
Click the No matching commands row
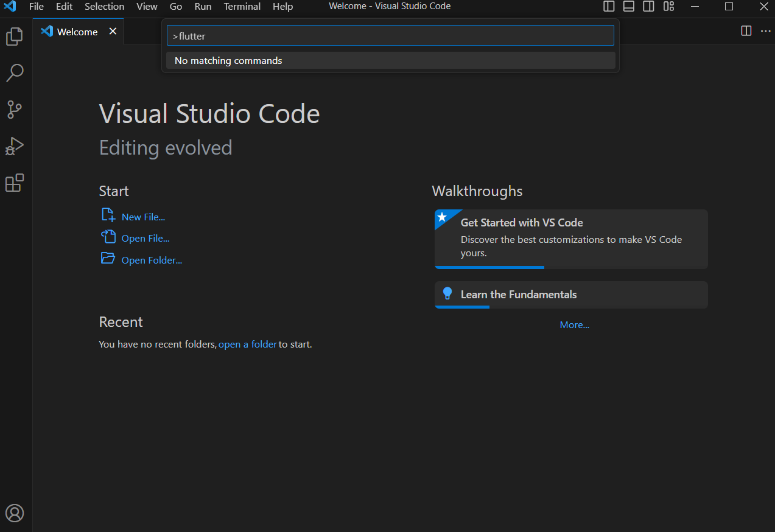click(390, 61)
